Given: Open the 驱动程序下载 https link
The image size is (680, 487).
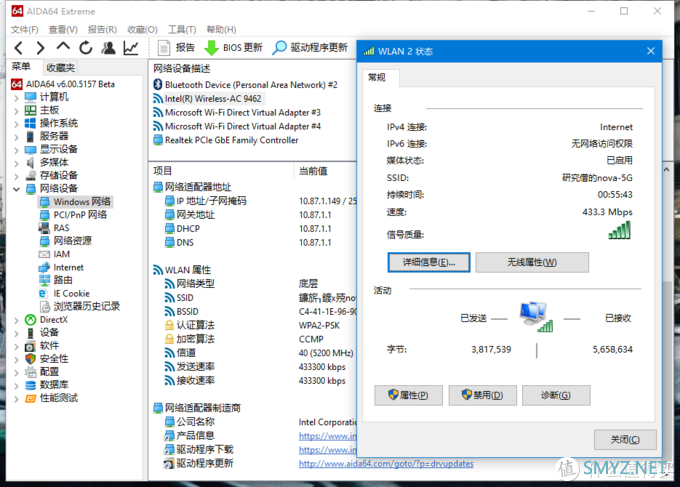Looking at the screenshot, I should [327, 450].
